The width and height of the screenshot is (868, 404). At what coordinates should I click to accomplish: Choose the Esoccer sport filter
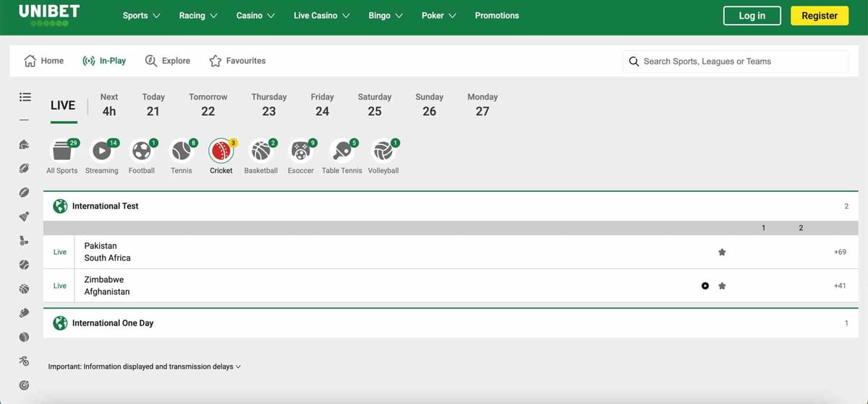(301, 156)
